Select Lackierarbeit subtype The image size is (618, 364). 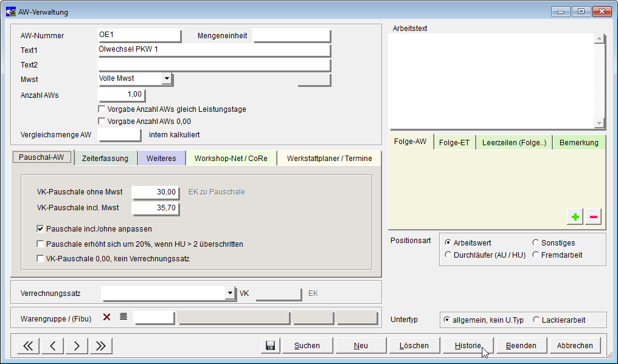536,320
